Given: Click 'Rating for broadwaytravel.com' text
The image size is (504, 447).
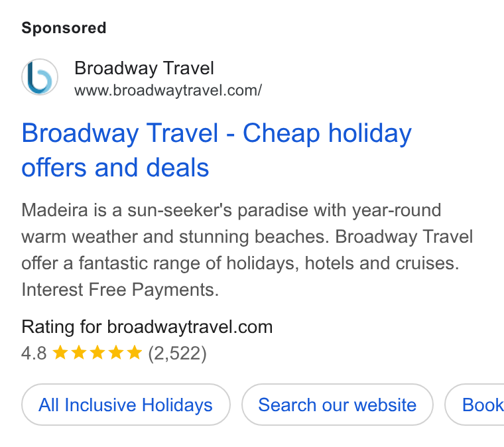Looking at the screenshot, I should (x=147, y=327).
